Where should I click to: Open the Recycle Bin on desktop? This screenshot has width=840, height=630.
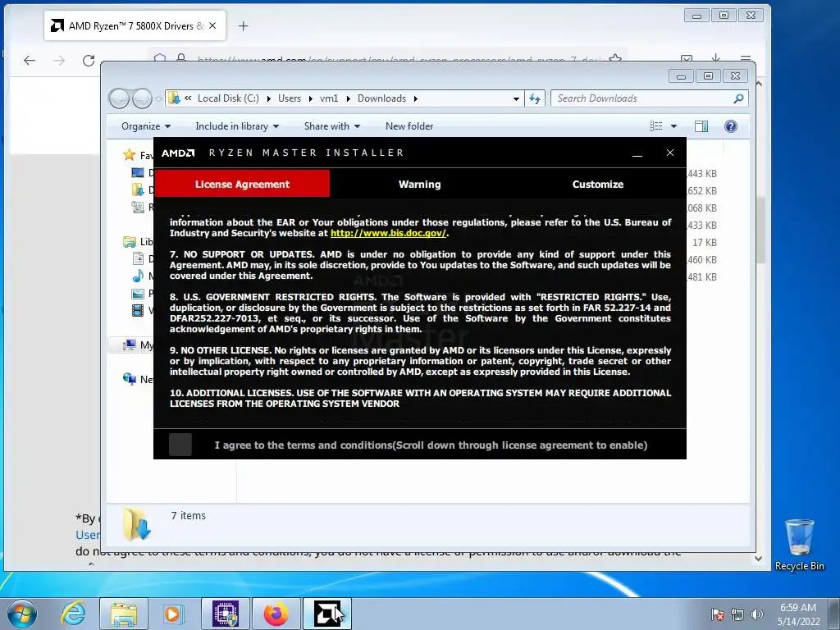click(799, 545)
